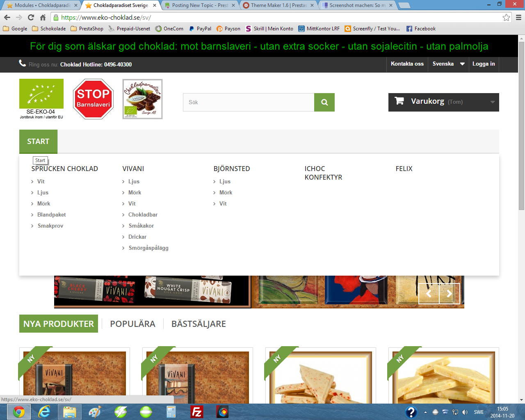Open Smakprov under Sprucken Choklad

[50, 226]
